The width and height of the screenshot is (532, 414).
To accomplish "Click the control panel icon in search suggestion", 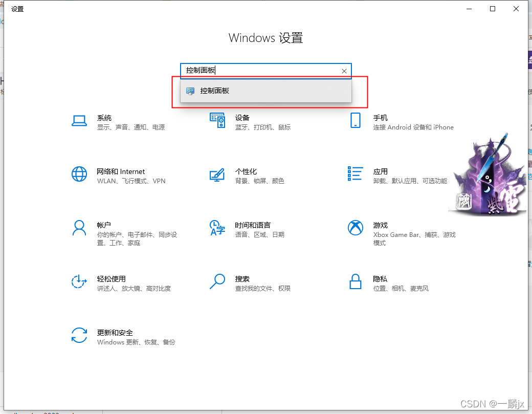I will (190, 91).
